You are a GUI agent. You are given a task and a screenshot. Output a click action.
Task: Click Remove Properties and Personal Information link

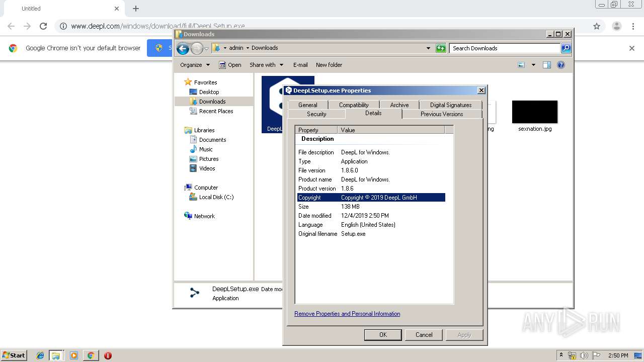(x=347, y=314)
